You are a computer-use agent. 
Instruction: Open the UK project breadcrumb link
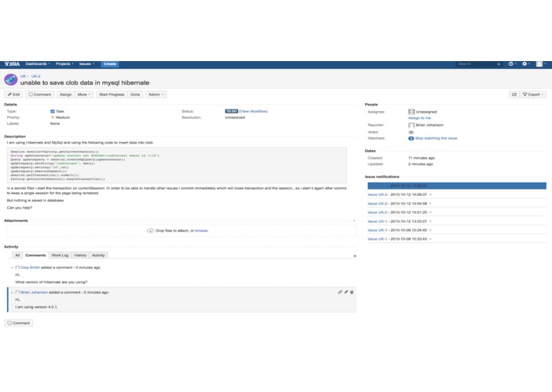[23, 76]
